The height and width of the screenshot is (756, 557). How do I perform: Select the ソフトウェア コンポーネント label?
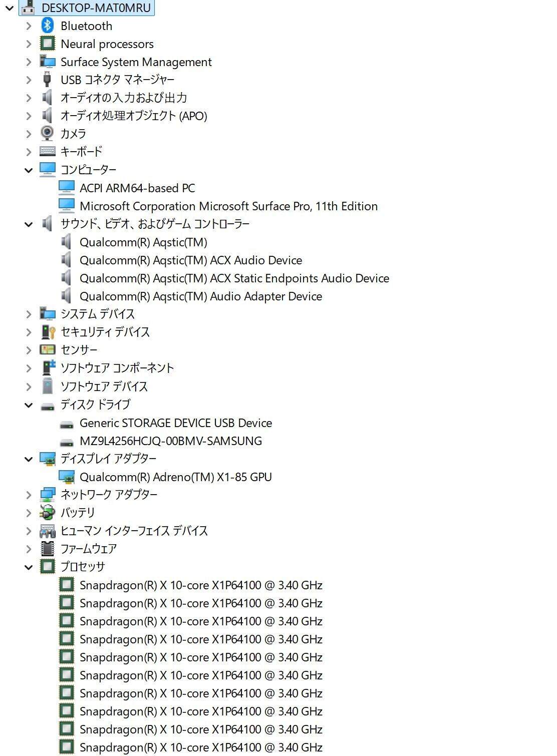pyautogui.click(x=117, y=367)
